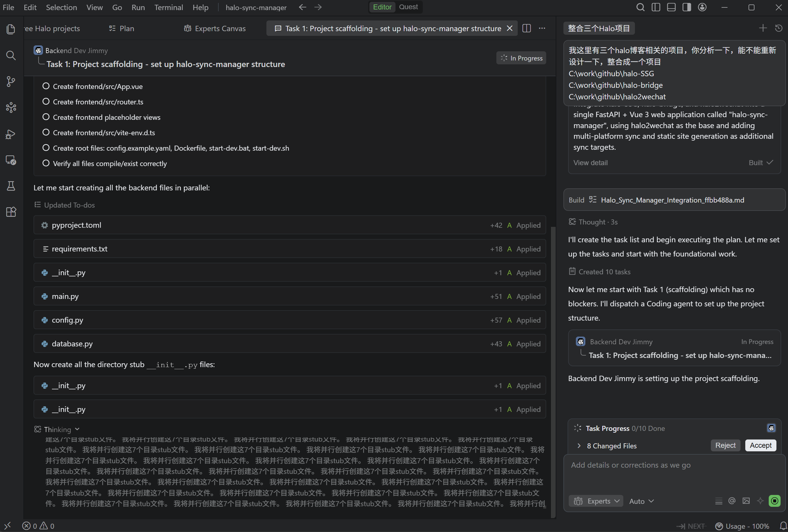Expand the Thought 3s block
788x532 pixels.
pyautogui.click(x=593, y=222)
